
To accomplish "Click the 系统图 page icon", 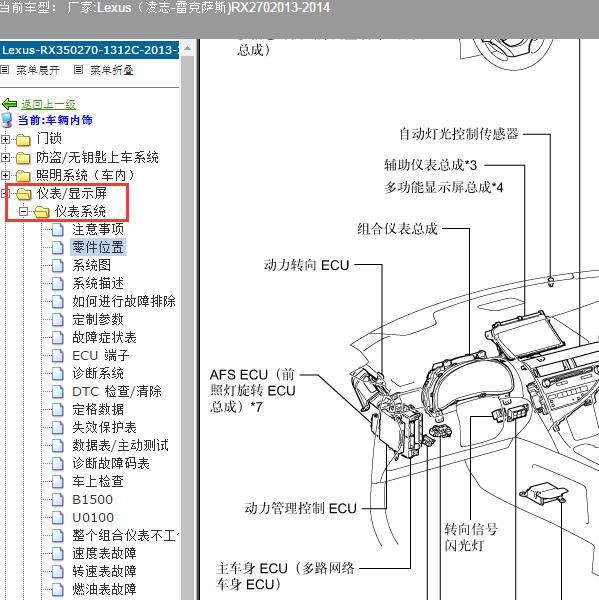I will coord(58,266).
